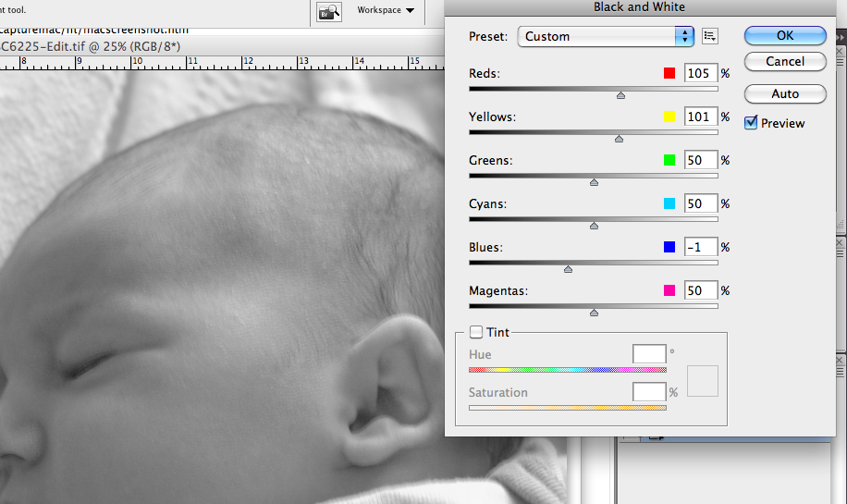Click the Reds slider handle
Image resolution: width=847 pixels, height=504 pixels.
(621, 95)
